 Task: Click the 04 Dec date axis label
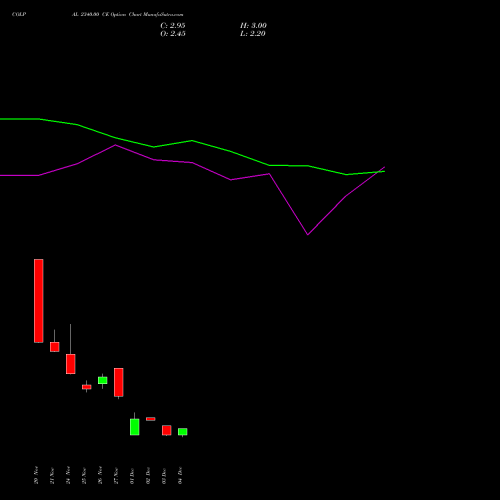tap(180, 476)
